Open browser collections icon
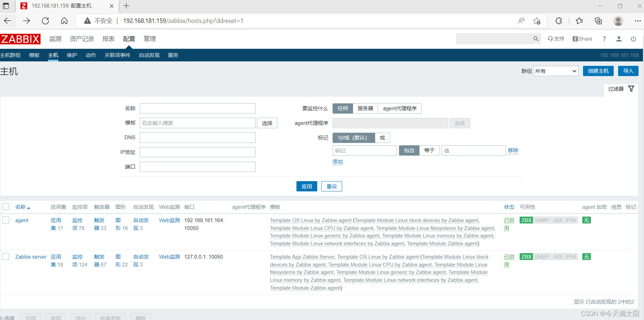The width and height of the screenshot is (644, 320). point(598,21)
